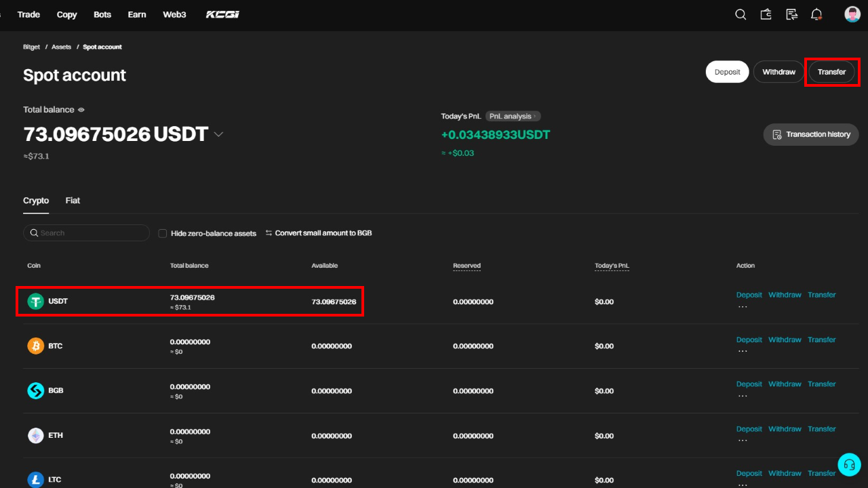
Task: Click Withdraw link in BGB row
Action: (785, 384)
